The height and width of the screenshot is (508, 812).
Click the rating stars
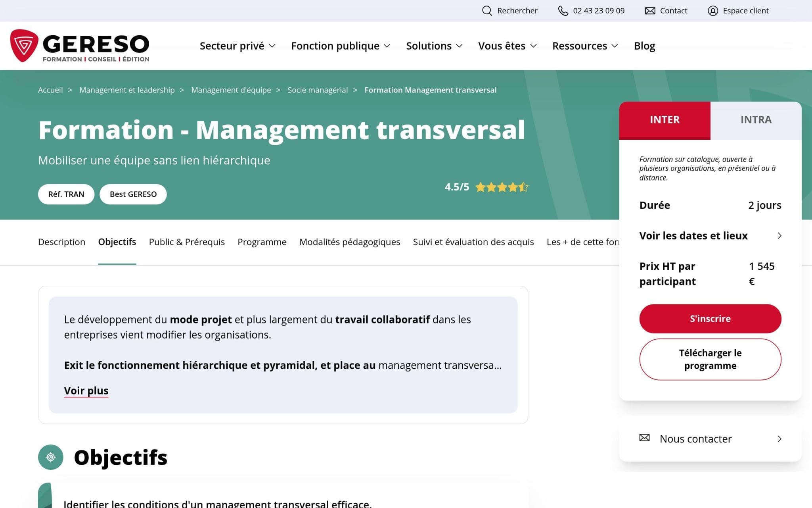(502, 187)
